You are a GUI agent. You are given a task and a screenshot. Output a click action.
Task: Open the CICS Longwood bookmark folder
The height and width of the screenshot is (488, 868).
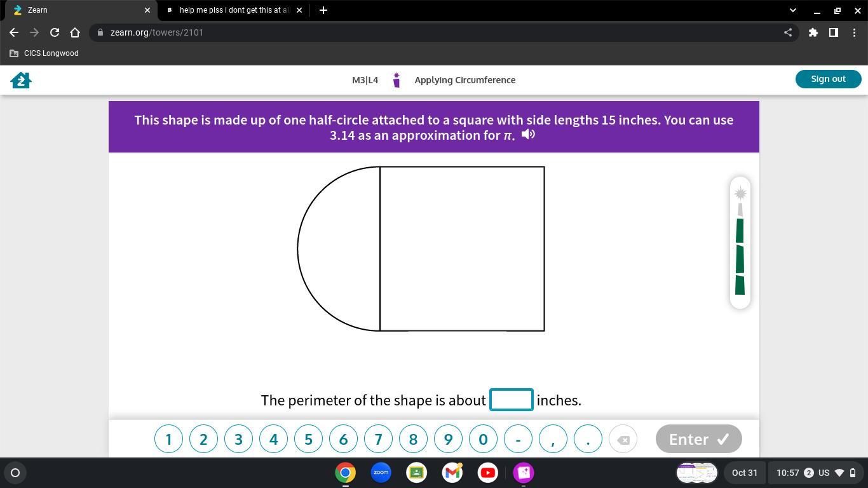[44, 53]
